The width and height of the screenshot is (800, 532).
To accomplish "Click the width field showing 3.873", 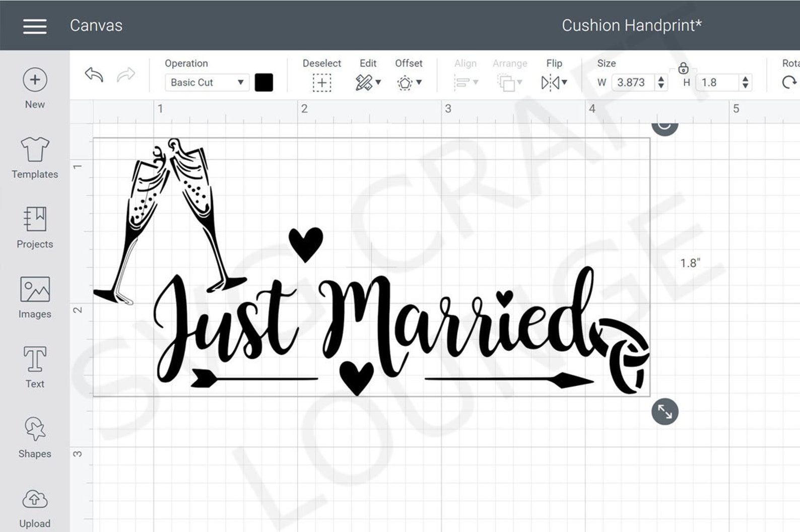I will tap(633, 83).
